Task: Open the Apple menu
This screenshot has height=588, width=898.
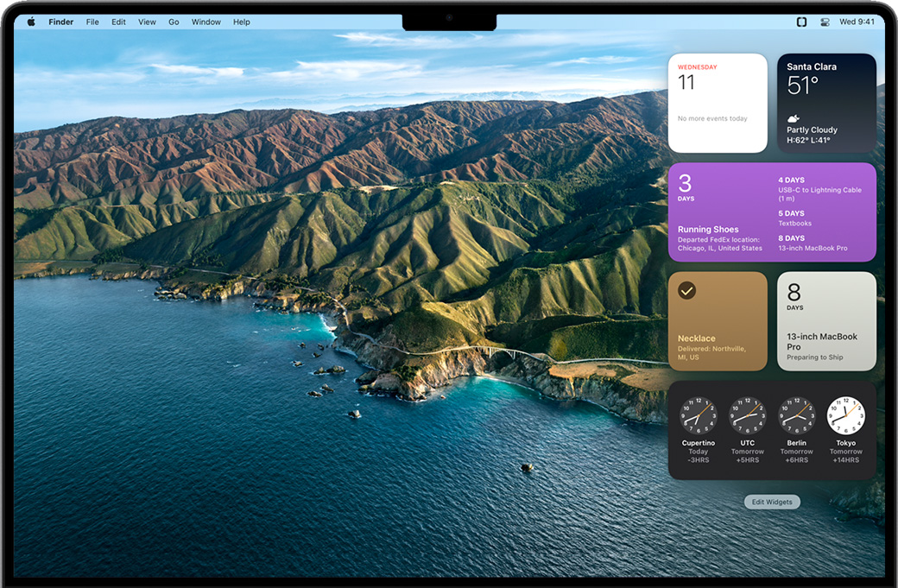Action: [x=31, y=22]
